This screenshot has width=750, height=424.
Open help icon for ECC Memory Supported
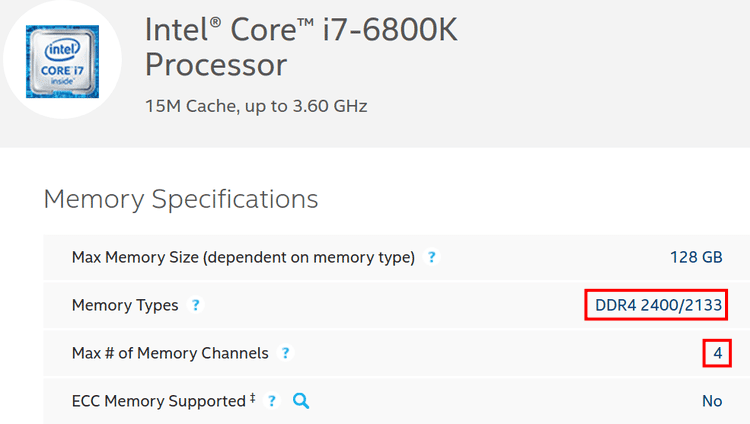pos(272,401)
